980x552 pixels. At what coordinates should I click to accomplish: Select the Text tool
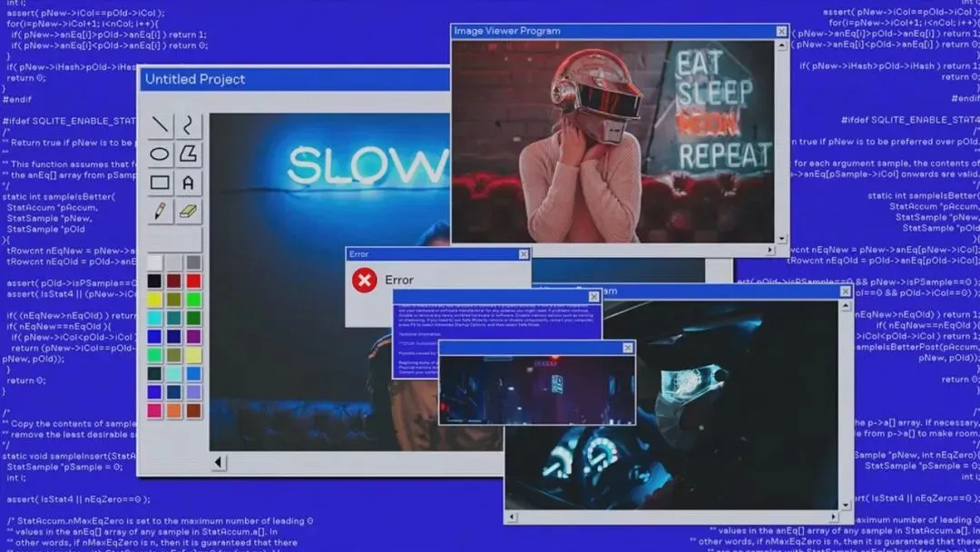click(x=189, y=182)
